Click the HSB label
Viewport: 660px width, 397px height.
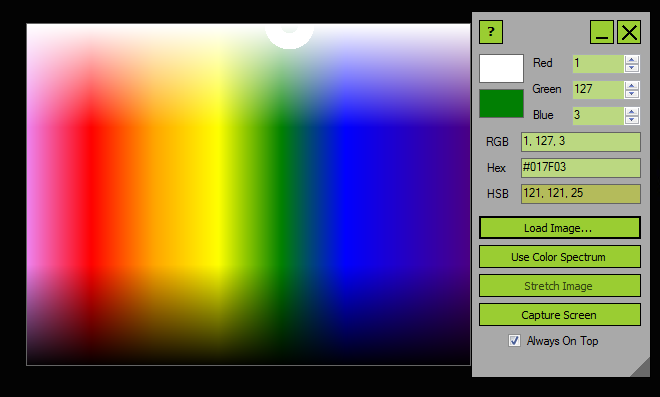click(498, 194)
